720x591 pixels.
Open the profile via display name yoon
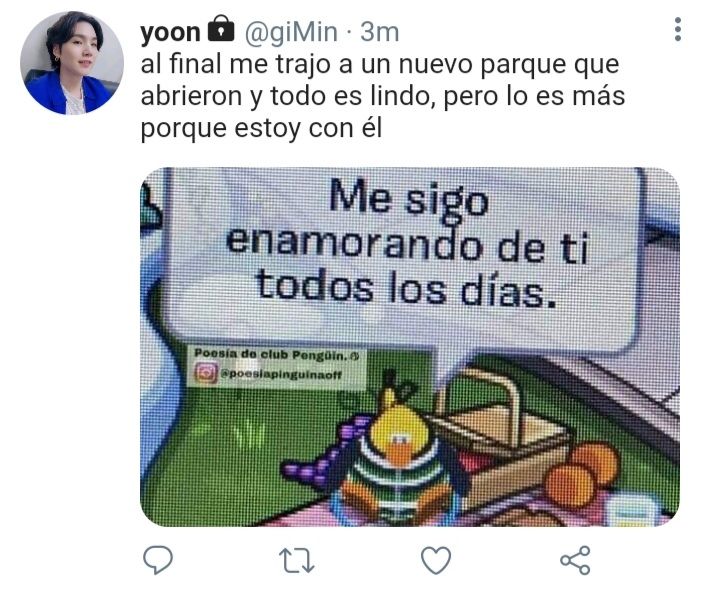170,32
